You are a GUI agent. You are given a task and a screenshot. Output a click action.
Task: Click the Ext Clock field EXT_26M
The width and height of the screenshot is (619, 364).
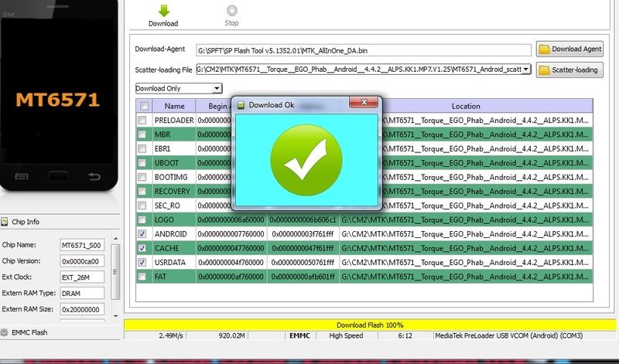(x=82, y=277)
